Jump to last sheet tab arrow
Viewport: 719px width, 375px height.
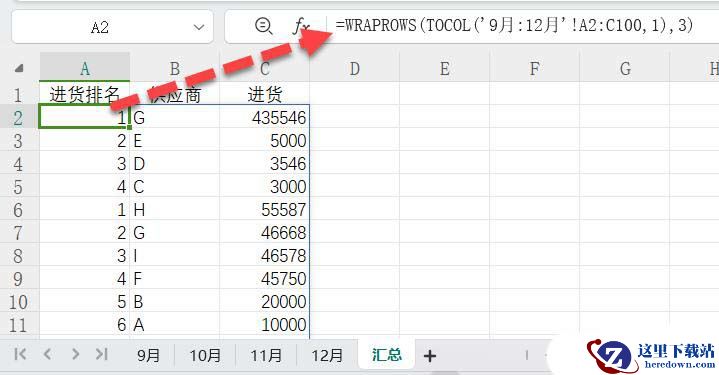(102, 354)
